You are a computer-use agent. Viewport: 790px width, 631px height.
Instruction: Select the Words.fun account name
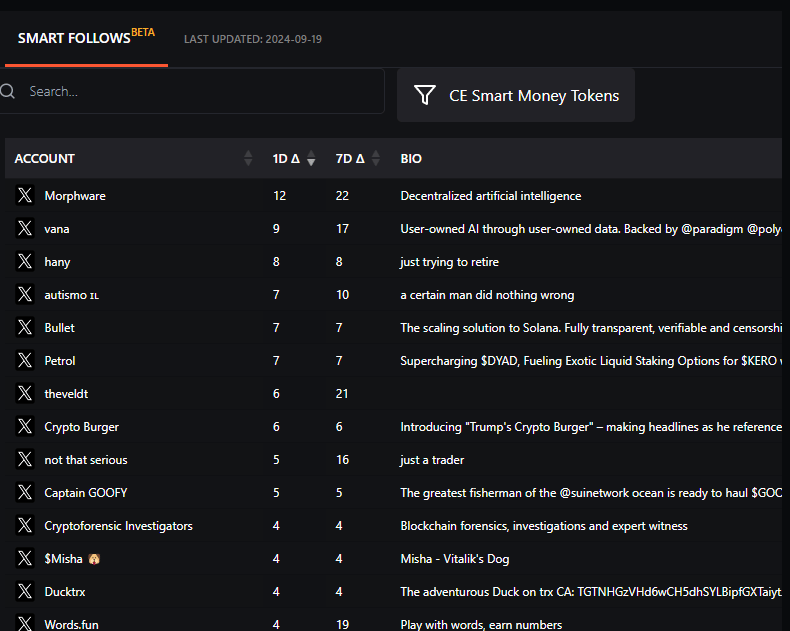[x=72, y=624]
